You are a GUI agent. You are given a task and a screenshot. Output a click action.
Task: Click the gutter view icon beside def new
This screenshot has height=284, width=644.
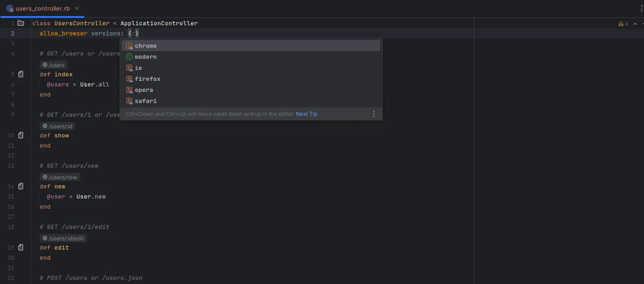21,186
